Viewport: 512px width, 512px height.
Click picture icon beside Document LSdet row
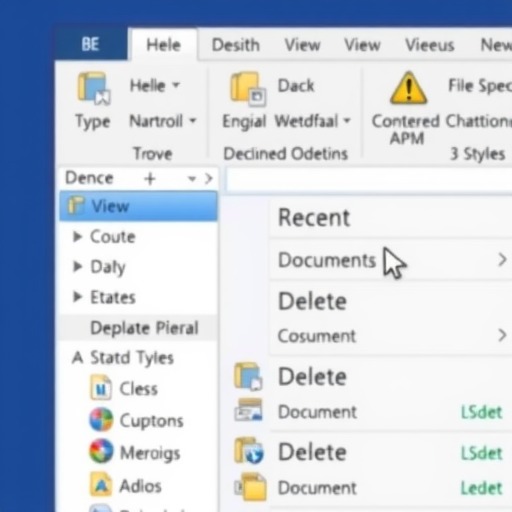coord(248,410)
